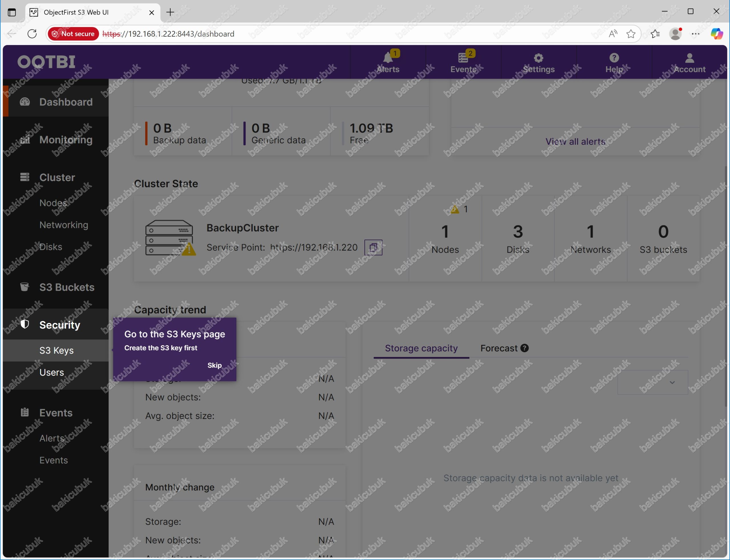730x560 pixels.
Task: Open the browser profile avatar
Action: point(675,34)
